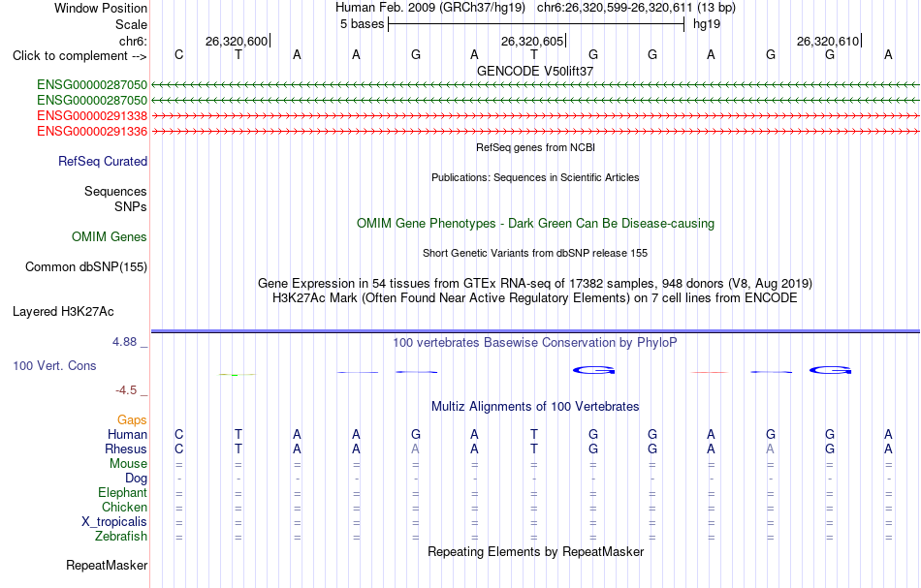Open the green ENSG00000287050 first track label
The height and width of the screenshot is (588, 921).
point(92,84)
